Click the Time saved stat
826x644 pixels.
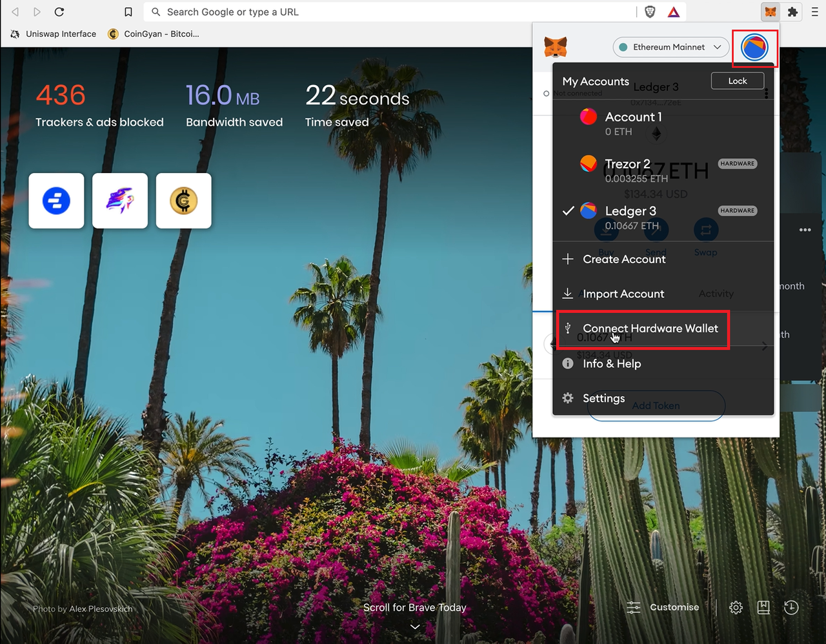(x=357, y=106)
